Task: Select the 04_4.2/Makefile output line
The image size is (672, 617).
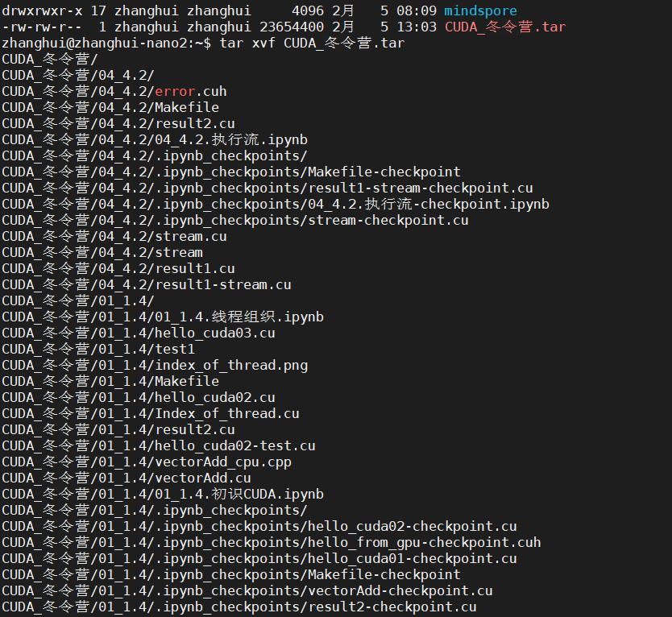Action: coord(110,107)
